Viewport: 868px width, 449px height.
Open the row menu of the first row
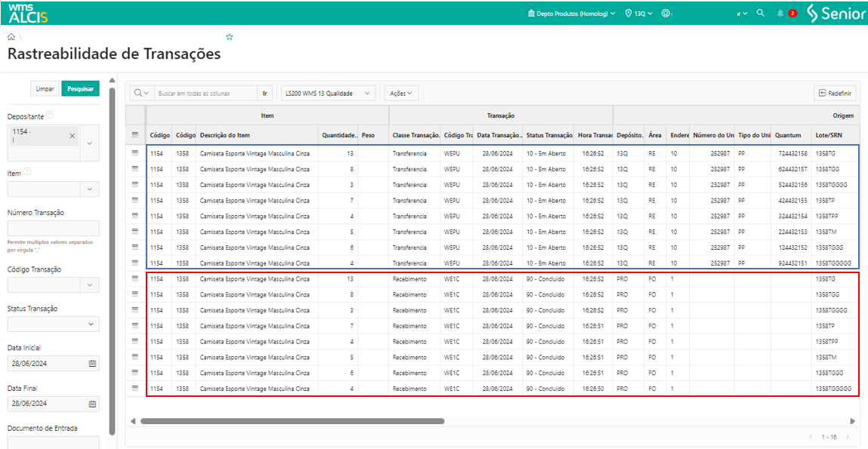click(x=135, y=153)
